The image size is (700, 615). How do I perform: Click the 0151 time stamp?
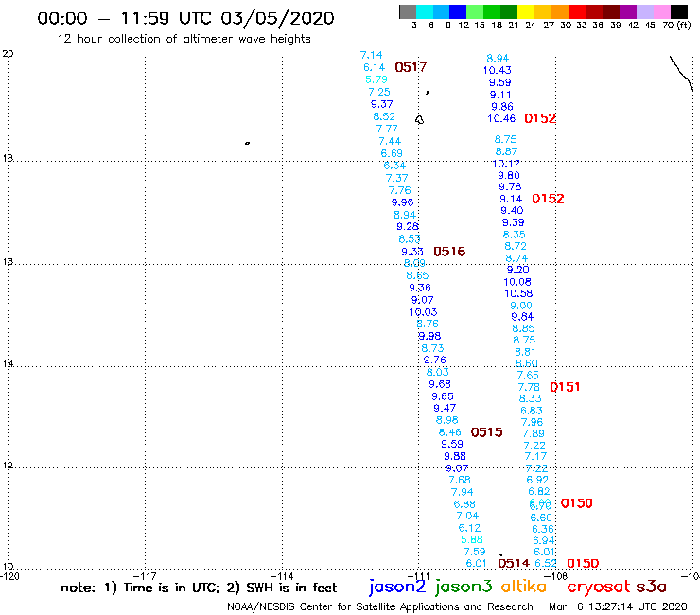(x=565, y=387)
